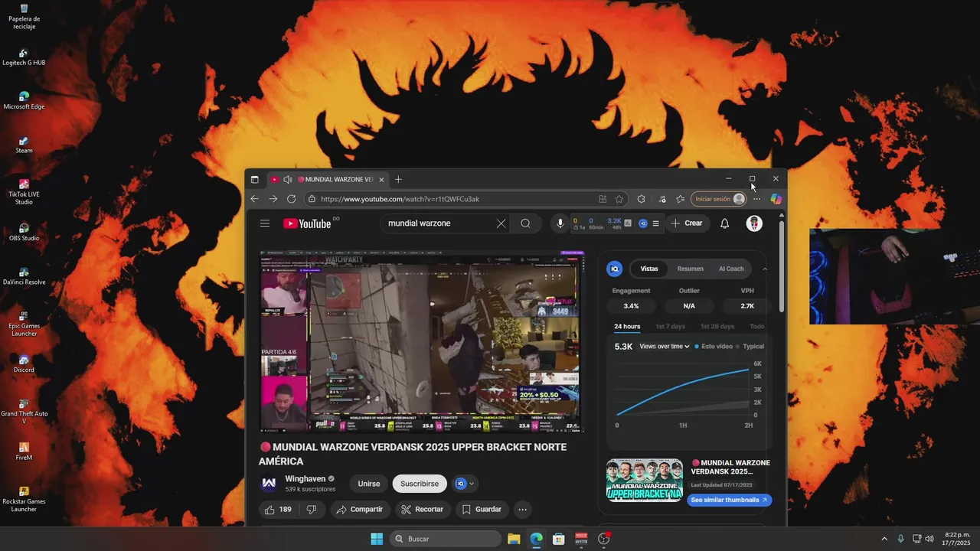Select the Epic Games Launcher icon
Viewport: 980px width, 551px height.
coord(24,324)
